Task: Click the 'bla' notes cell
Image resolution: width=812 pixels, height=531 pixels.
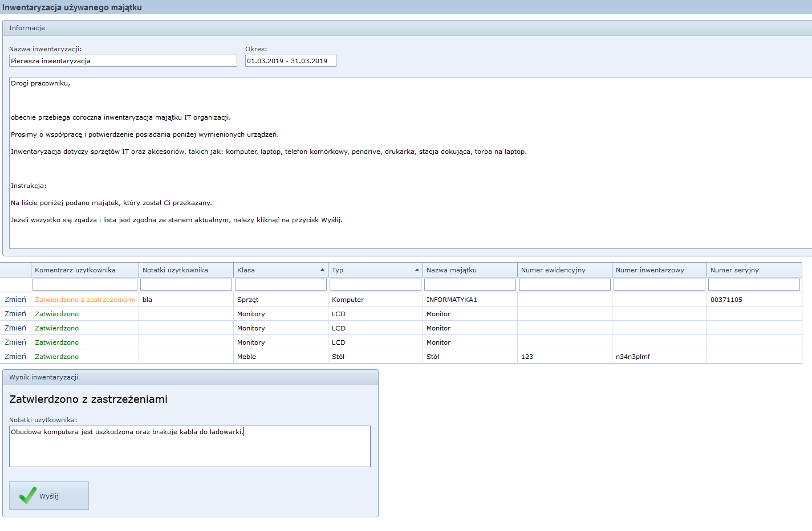Action: tap(186, 300)
